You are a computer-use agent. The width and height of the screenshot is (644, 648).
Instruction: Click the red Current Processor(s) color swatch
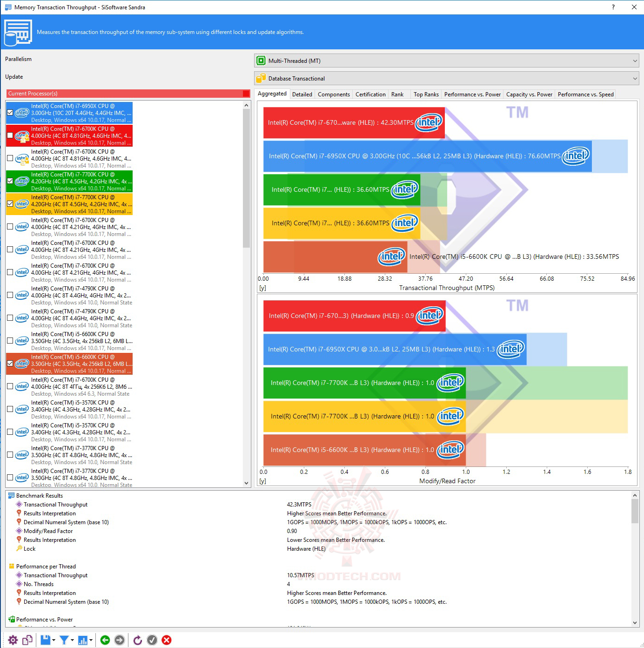(x=246, y=94)
